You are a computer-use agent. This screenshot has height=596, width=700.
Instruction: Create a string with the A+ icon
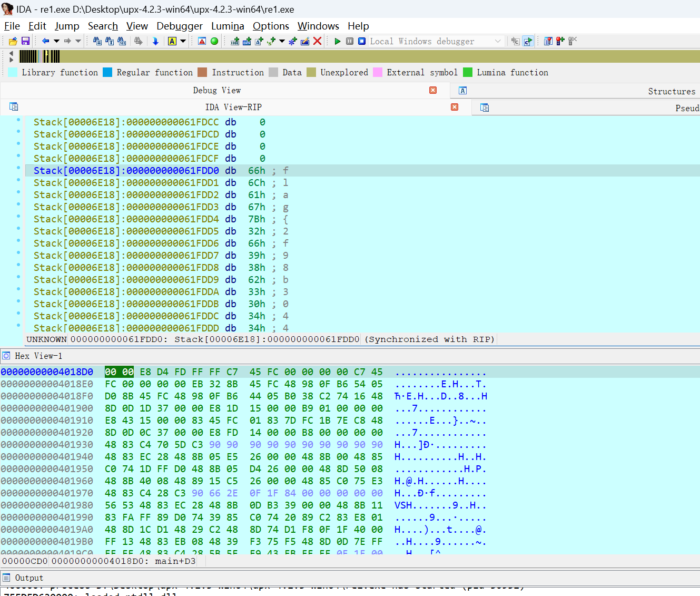tap(259, 41)
